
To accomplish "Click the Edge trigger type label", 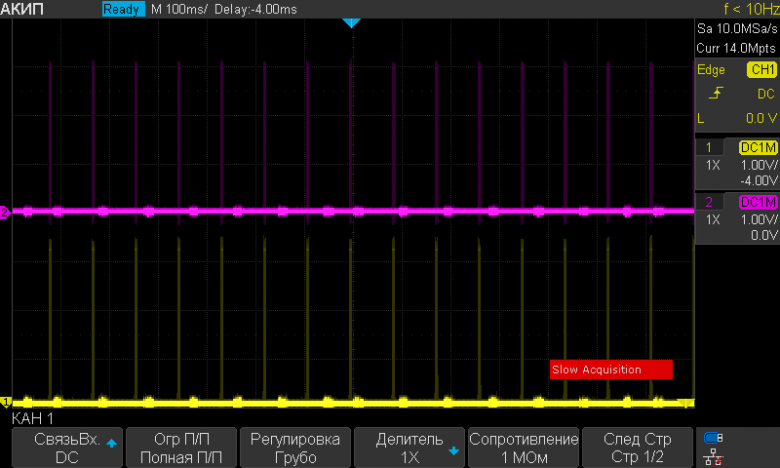I will coord(711,70).
